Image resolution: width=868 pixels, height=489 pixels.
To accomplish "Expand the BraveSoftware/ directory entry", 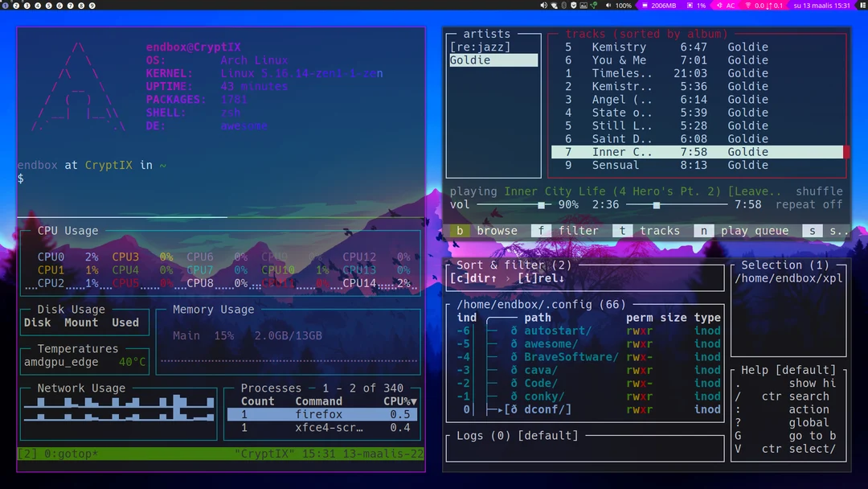I will 567,356.
